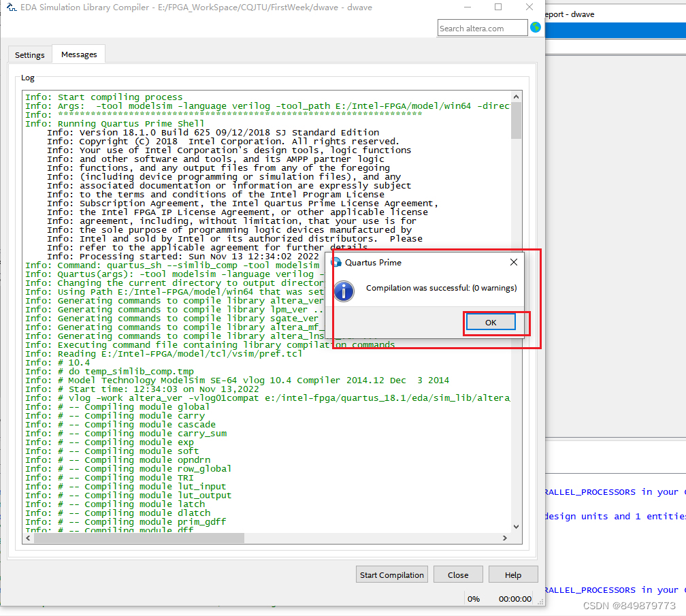The width and height of the screenshot is (686, 616).
Task: Click the horizontal scrollbar thumb in log
Action: (x=139, y=538)
